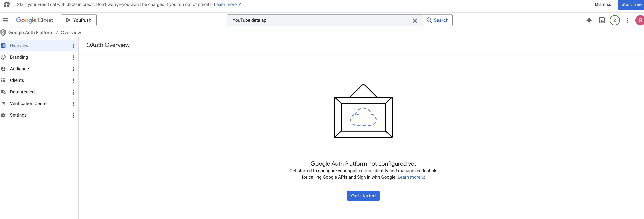The image size is (644, 219).
Task: Open the top bar three-dot settings menu
Action: click(627, 20)
